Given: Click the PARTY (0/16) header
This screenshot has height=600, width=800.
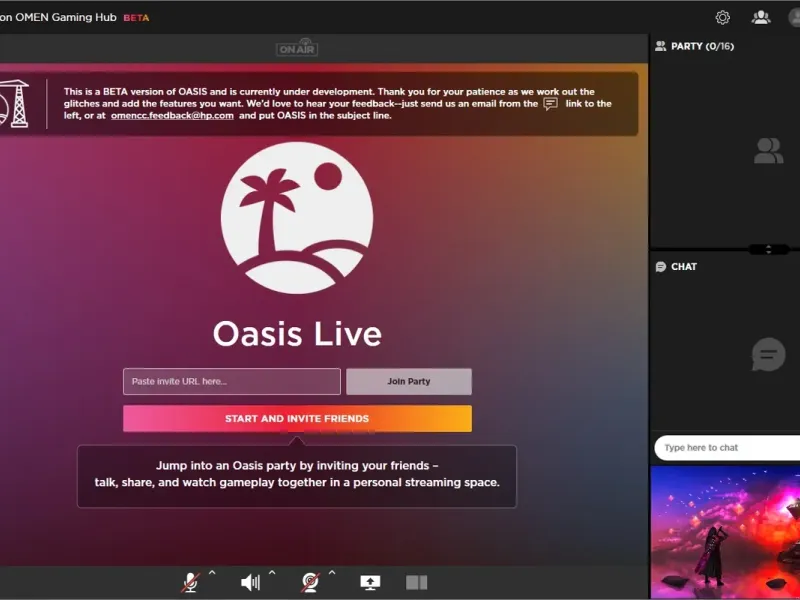Looking at the screenshot, I should coord(702,46).
